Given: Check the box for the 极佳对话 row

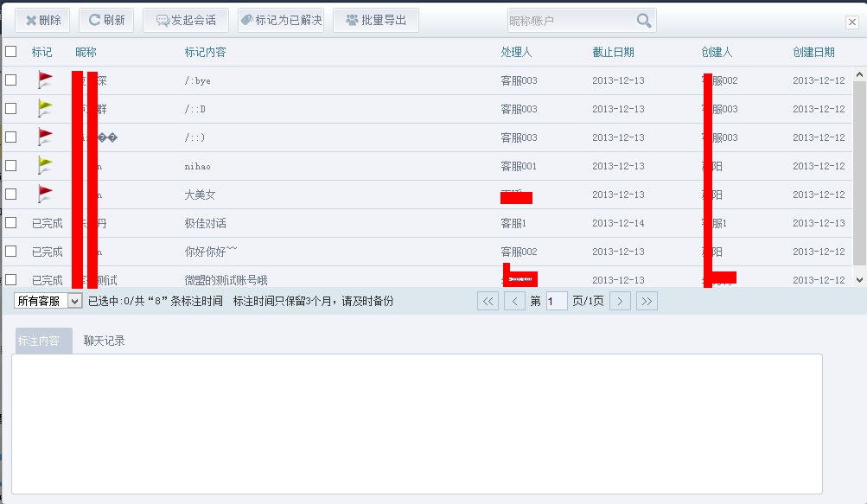Looking at the screenshot, I should pyautogui.click(x=11, y=223).
